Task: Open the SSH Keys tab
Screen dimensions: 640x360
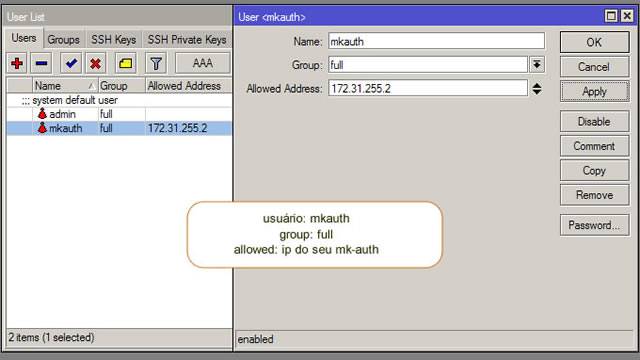Action: tap(113, 40)
